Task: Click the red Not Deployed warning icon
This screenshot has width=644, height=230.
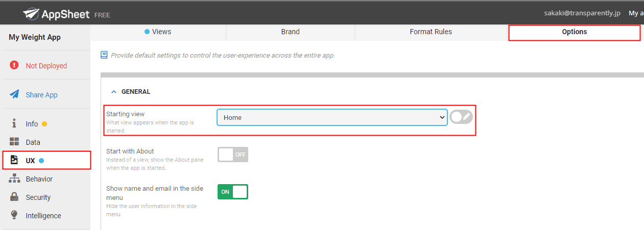Action: pyautogui.click(x=14, y=65)
